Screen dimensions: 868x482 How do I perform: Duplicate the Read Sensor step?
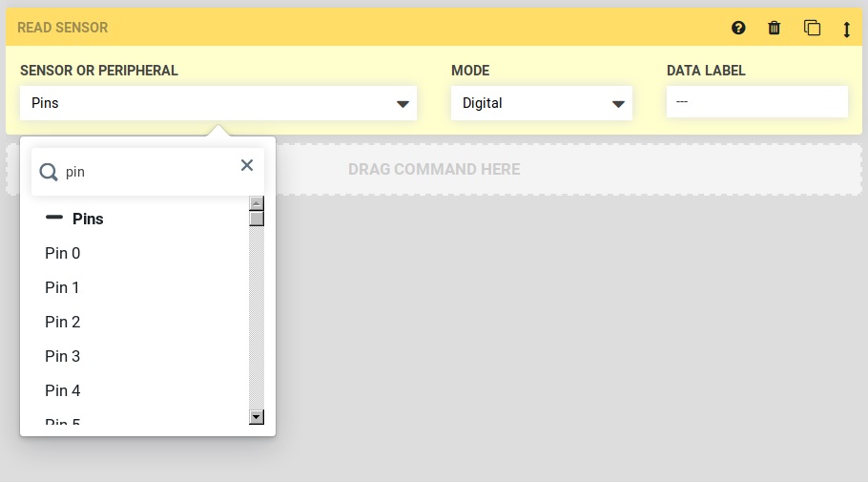pos(812,28)
